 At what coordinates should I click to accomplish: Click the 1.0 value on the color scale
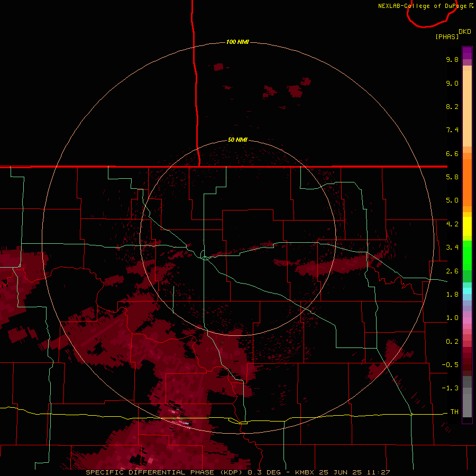(x=452, y=318)
